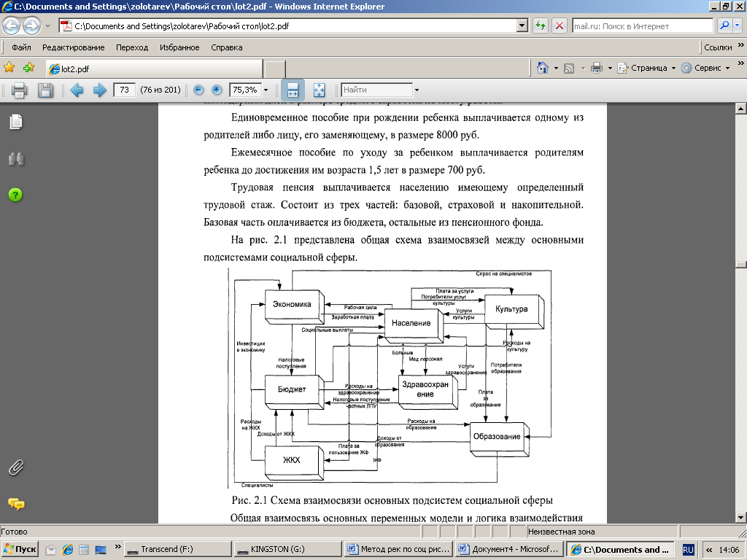Open the Файл menu
The width and height of the screenshot is (747, 560).
(x=21, y=47)
